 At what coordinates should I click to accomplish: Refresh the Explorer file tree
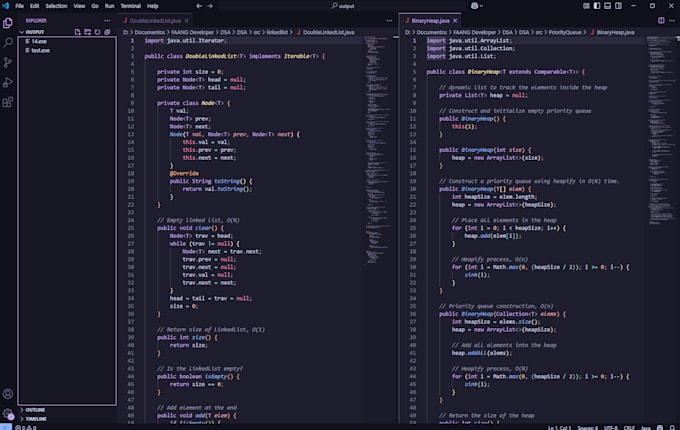97,32
